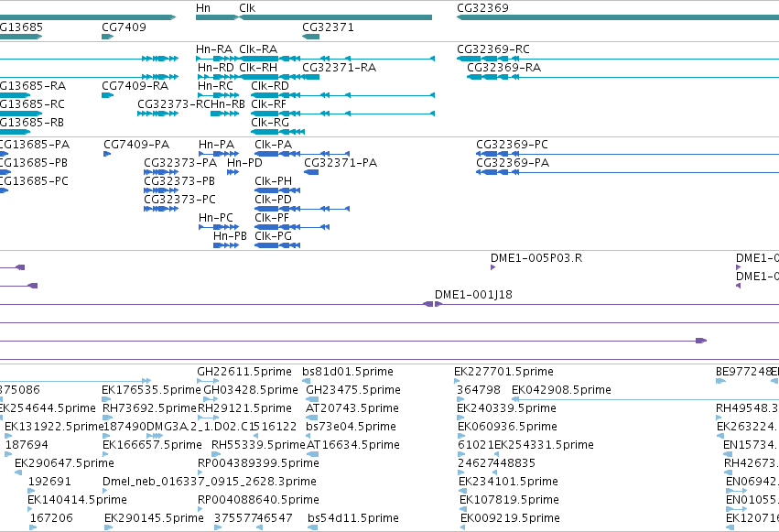779x532 pixels.
Task: Click the GH22611.5prime EST label
Action: pyautogui.click(x=243, y=372)
